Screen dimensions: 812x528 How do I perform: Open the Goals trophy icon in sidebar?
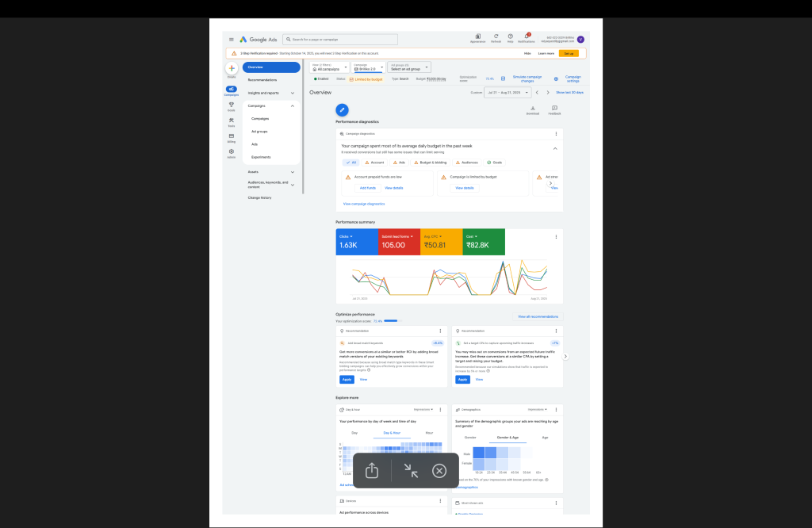(231, 105)
